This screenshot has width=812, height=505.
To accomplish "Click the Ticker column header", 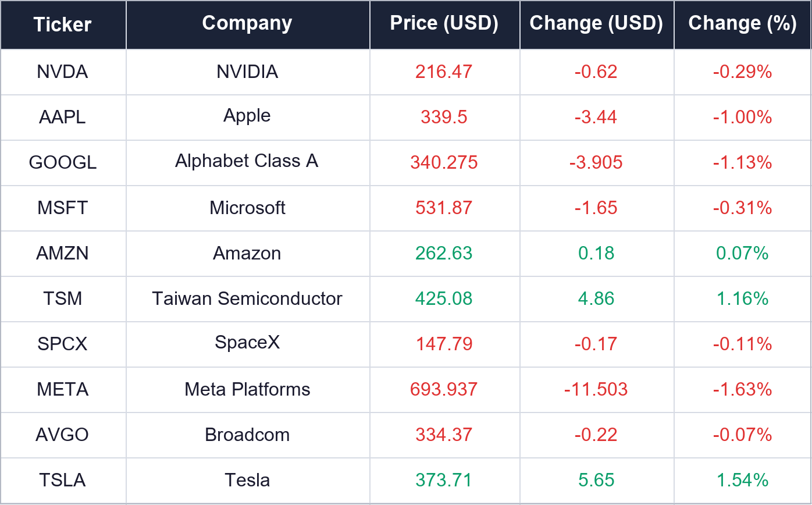I will click(63, 24).
